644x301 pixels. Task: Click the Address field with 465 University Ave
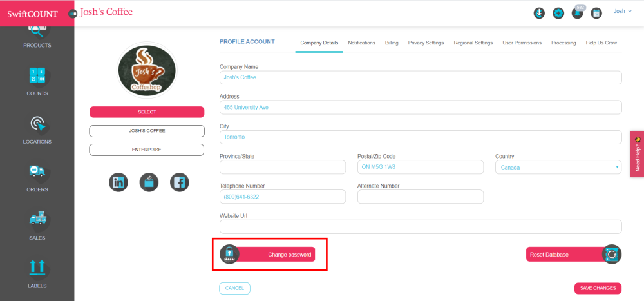[x=421, y=108]
